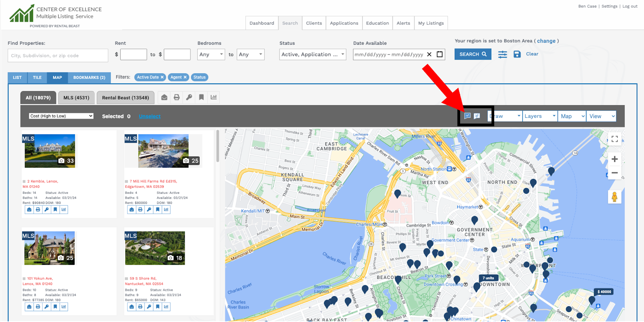Screen dimensions: 644x322
Task: Check the 7 Mill Hill Farms Rd checkbox
Action: click(x=126, y=182)
